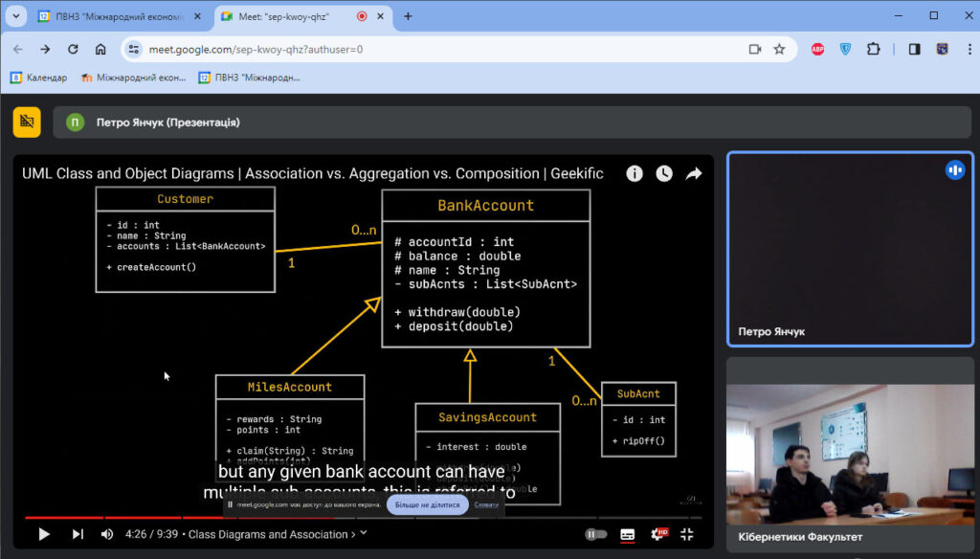This screenshot has height=559, width=980.
Task: Open the video info icon
Action: tap(635, 173)
